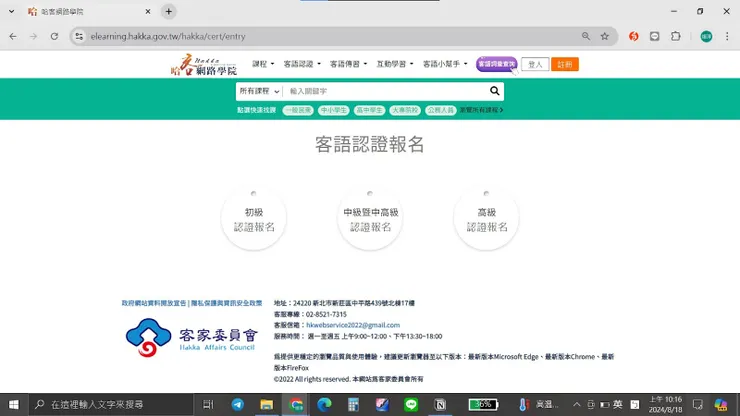Open the 客語小幫手 dropdown menu
This screenshot has height=416, width=740.
[x=445, y=64]
